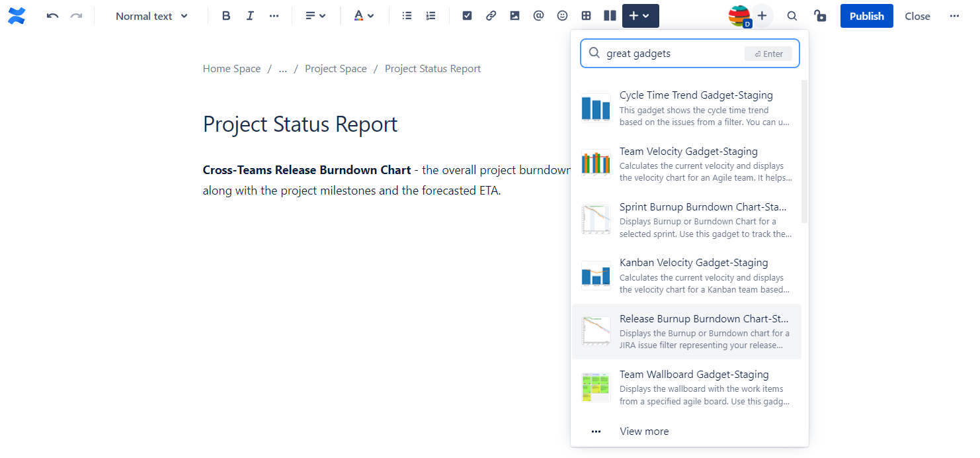Open the insert plus dropdown

click(640, 16)
